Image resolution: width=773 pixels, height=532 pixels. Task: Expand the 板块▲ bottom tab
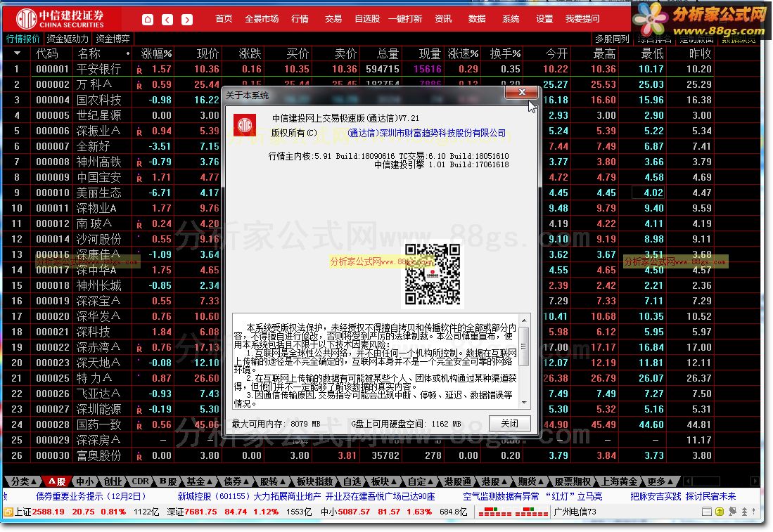pyautogui.click(x=383, y=481)
